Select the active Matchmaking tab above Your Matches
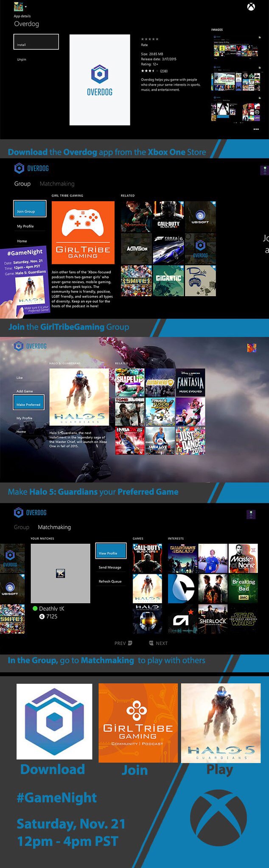The height and width of the screenshot is (868, 269). point(54,527)
